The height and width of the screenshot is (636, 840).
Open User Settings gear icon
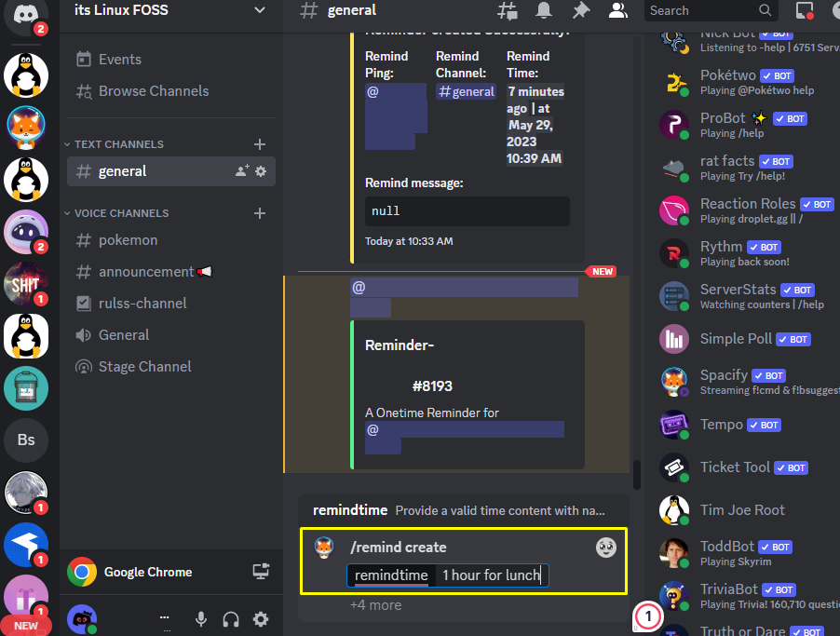point(261,619)
